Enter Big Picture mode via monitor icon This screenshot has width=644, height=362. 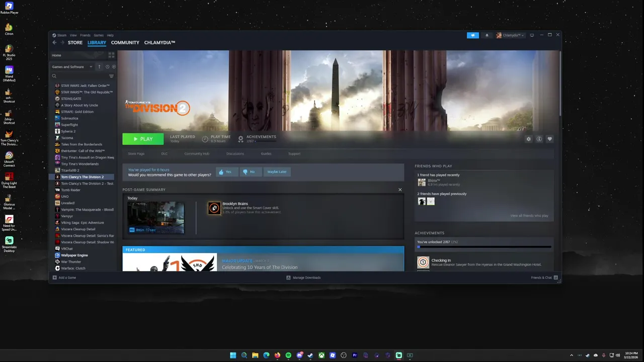[x=532, y=35]
